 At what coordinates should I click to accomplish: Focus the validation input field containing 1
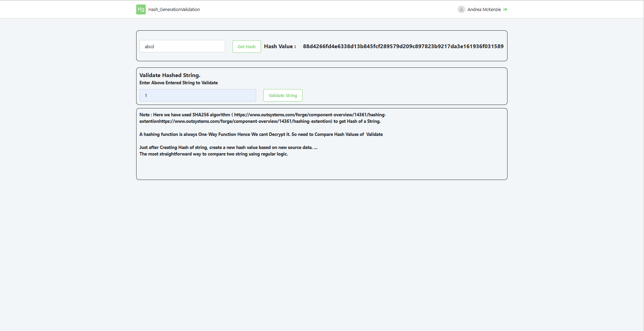coord(198,95)
